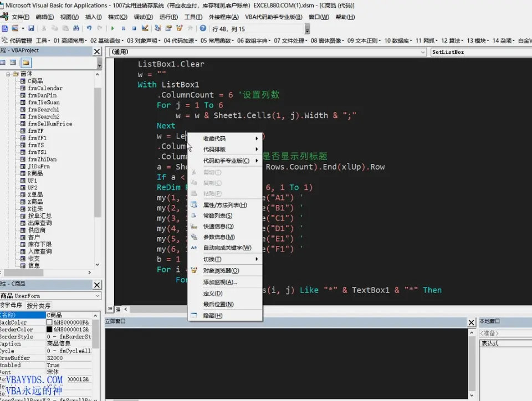The width and height of the screenshot is (532, 401).
Task: Open Object Browser toolbar icon
Action: 180,28
